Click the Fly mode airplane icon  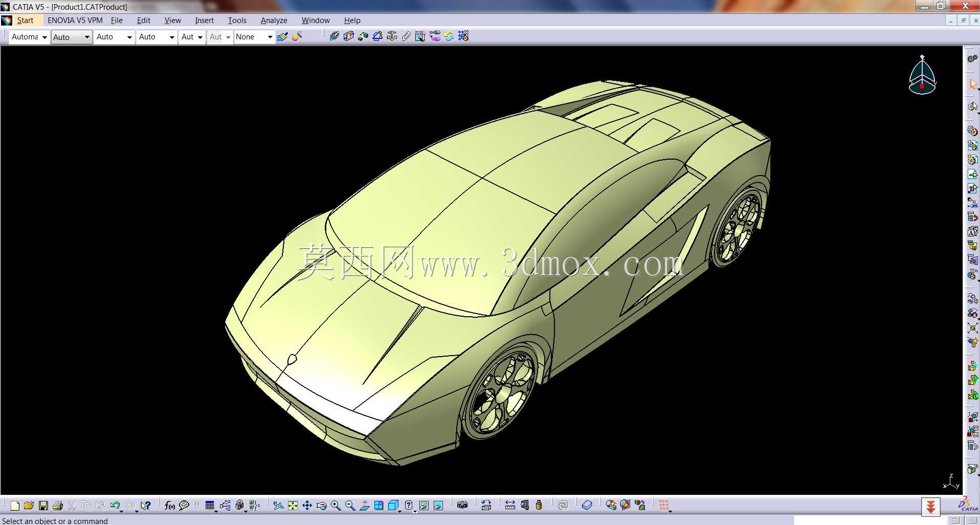click(x=278, y=506)
